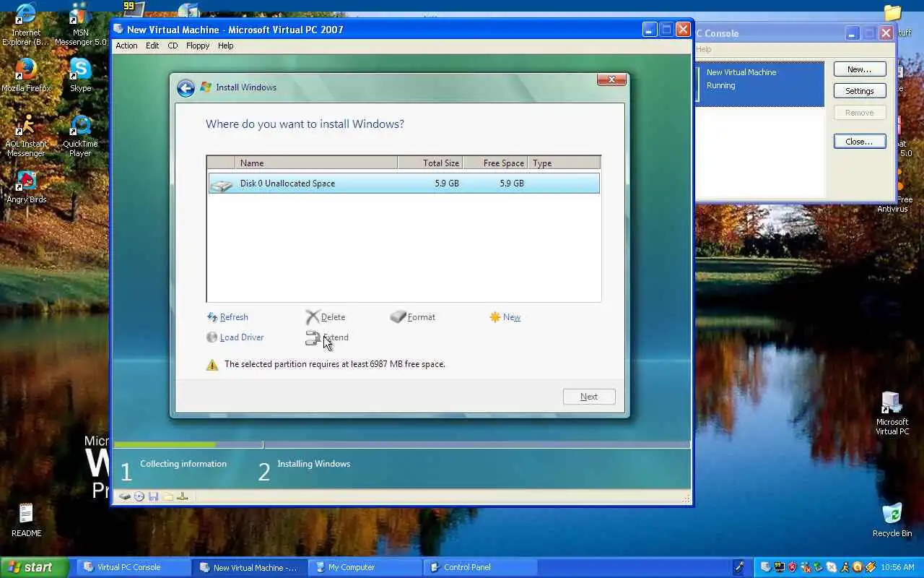
Task: Click the Format link
Action: pyautogui.click(x=422, y=317)
